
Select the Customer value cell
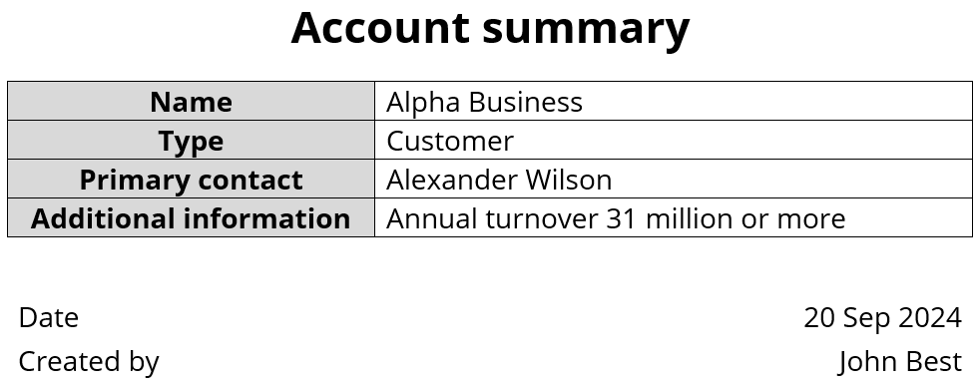(x=673, y=140)
